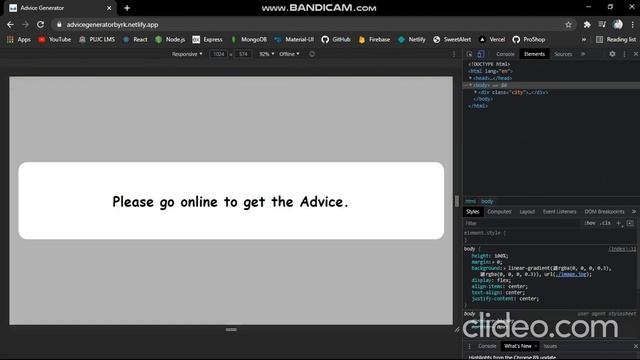
Task: Collapse the body element node
Action: pos(470,85)
